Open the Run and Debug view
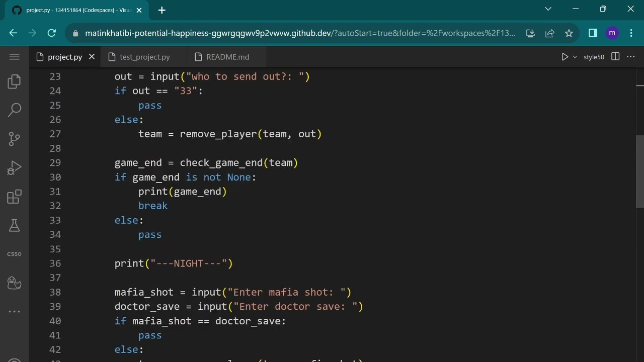 point(14,167)
